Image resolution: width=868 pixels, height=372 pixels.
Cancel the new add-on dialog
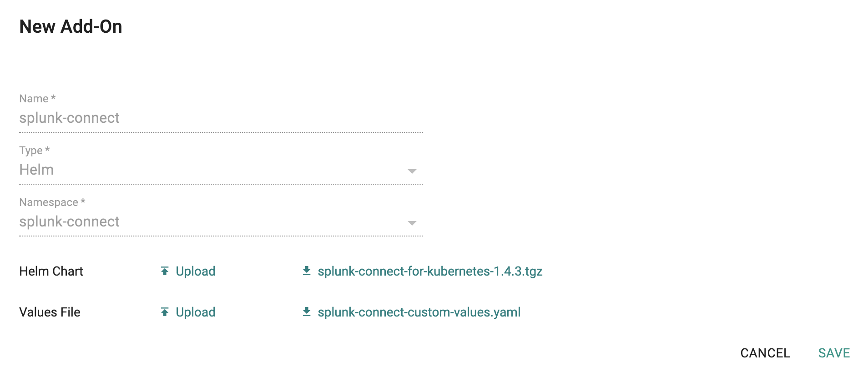(765, 353)
